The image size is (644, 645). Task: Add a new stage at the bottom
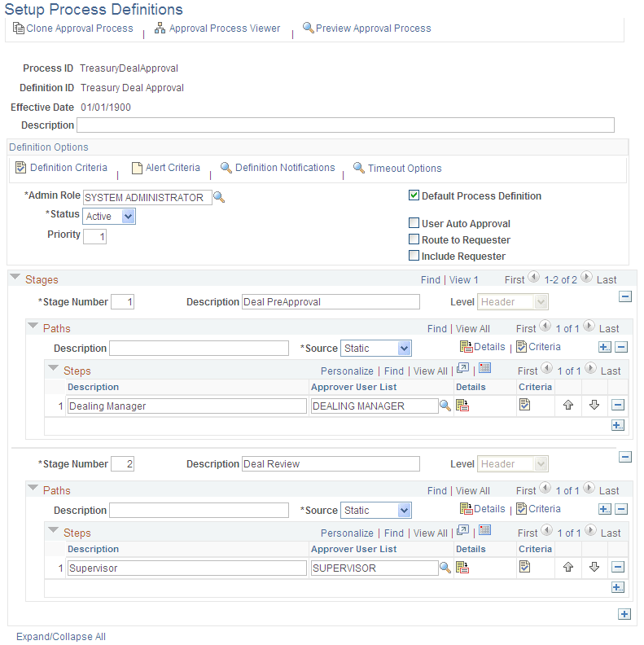pyautogui.click(x=624, y=614)
